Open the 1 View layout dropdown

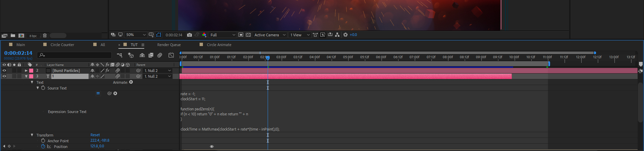coord(300,35)
